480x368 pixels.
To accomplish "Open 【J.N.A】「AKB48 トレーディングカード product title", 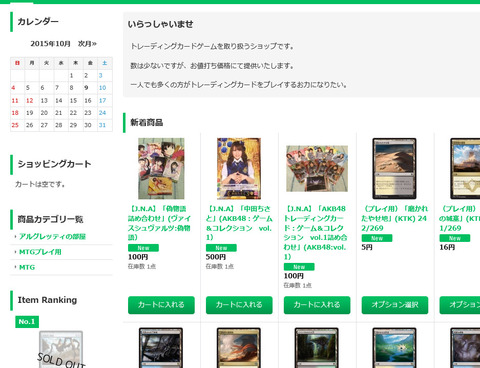I will coord(316,232).
